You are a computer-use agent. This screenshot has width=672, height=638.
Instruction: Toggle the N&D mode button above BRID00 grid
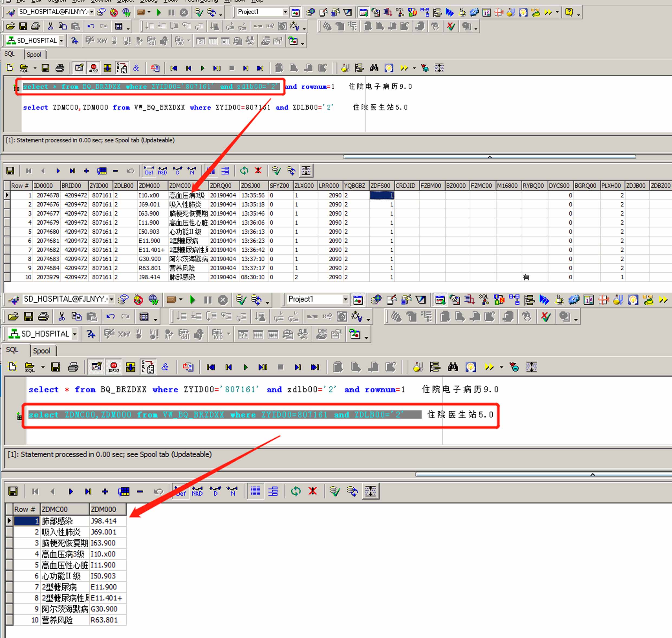163,171
